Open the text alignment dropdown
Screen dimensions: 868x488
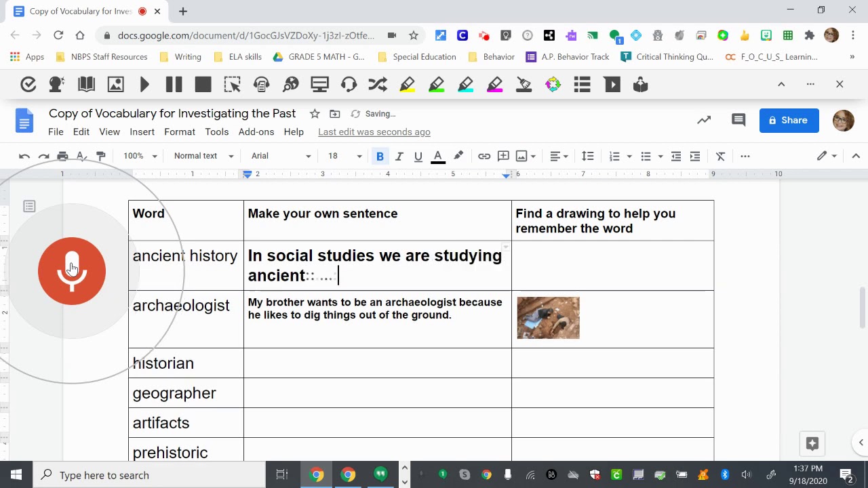tap(559, 156)
